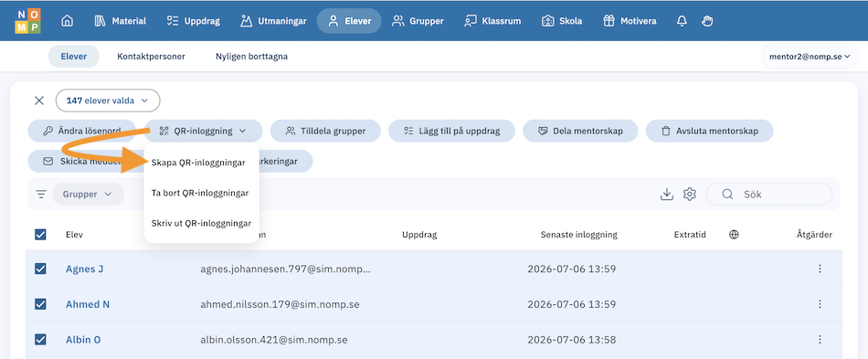Switch to the Elever sub-tab
Image resolution: width=868 pixels, height=359 pixels.
point(74,57)
